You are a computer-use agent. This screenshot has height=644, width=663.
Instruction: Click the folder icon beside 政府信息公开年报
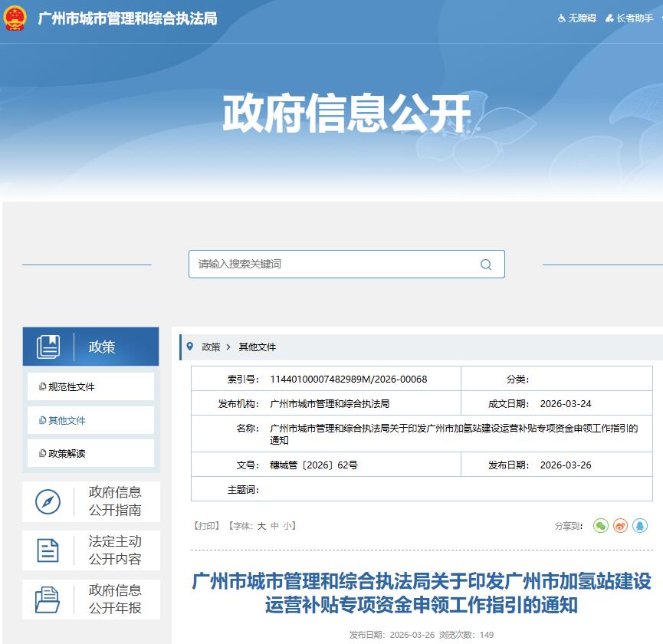[x=48, y=599]
